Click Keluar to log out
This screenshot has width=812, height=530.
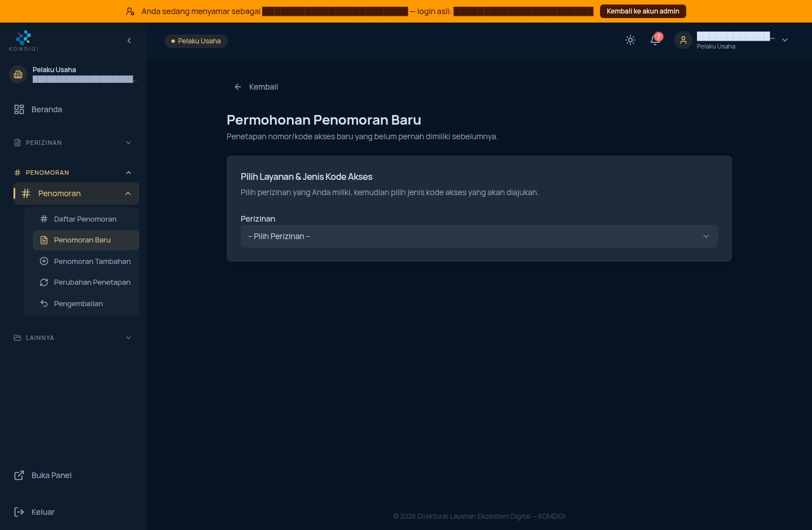point(73,512)
